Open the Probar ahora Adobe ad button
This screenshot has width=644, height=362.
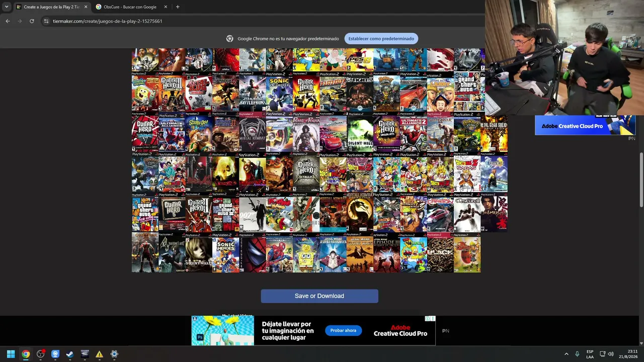343,330
